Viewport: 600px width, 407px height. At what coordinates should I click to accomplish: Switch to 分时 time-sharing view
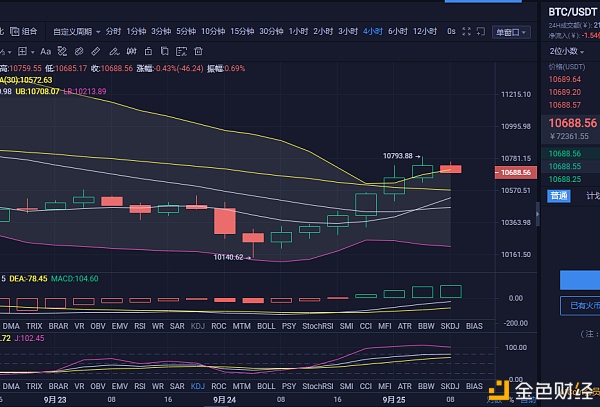[113, 31]
